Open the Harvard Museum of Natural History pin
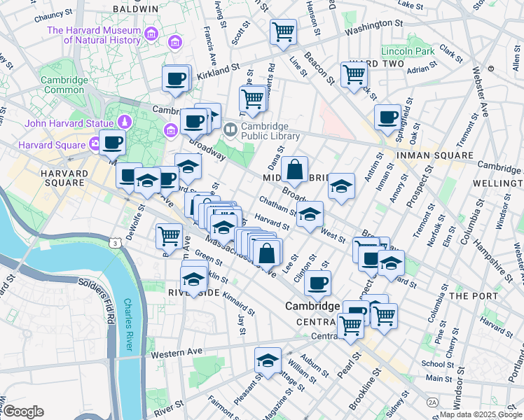524x420 pixels. coord(151,34)
